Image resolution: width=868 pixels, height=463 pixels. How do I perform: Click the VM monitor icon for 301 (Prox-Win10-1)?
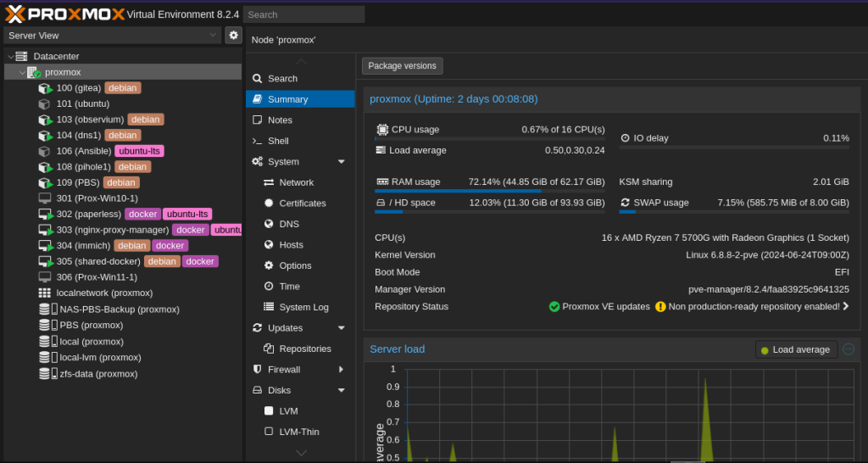point(44,198)
